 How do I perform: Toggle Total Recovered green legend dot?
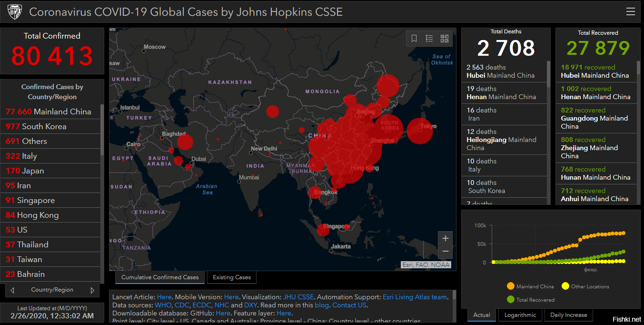511,300
